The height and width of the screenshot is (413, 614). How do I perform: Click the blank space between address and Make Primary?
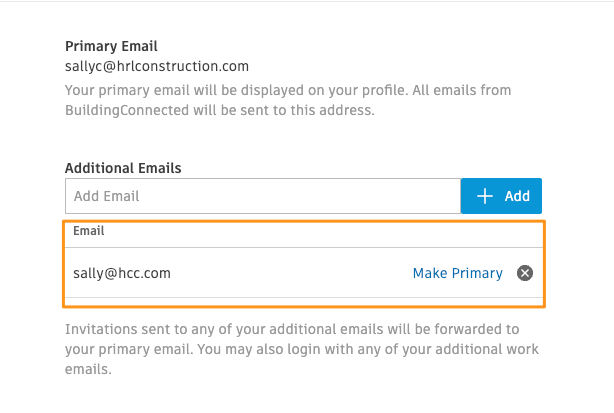click(x=292, y=273)
